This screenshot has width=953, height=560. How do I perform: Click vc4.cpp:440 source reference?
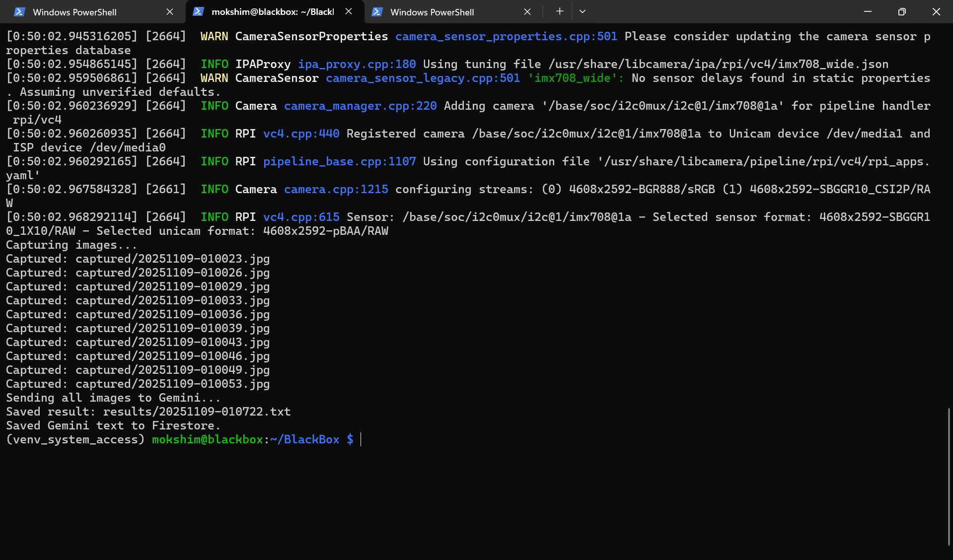pyautogui.click(x=301, y=134)
